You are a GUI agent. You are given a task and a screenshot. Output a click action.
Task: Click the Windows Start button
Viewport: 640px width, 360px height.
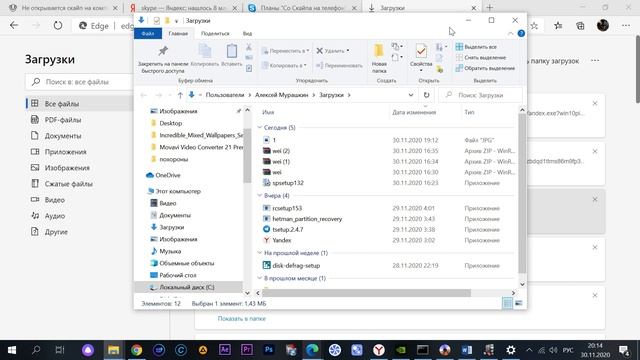pos(12,350)
